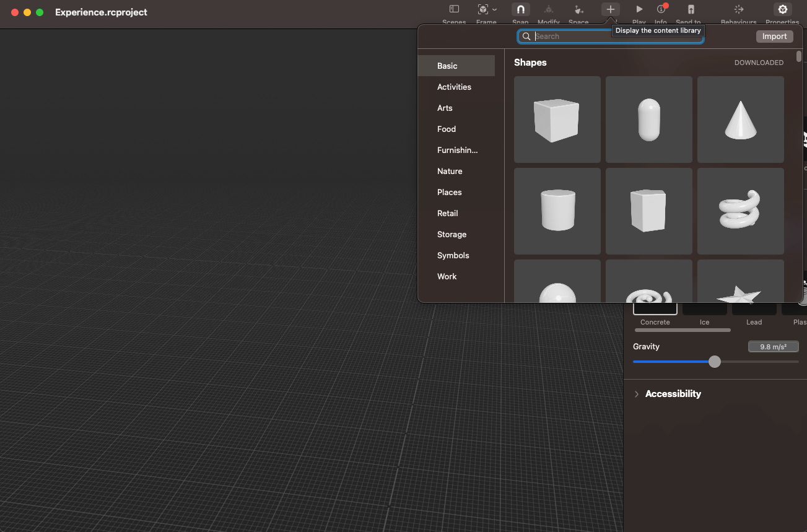
Task: Toggle the Properties panel gear icon
Action: point(782,10)
